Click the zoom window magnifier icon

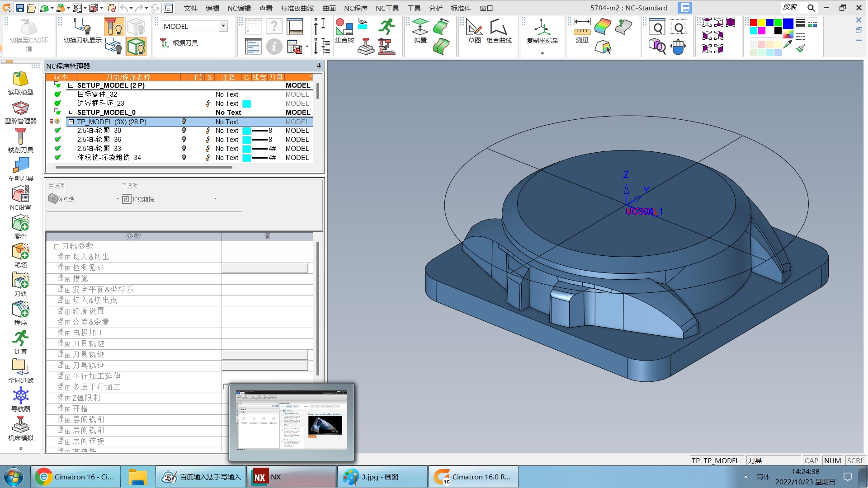657,28
